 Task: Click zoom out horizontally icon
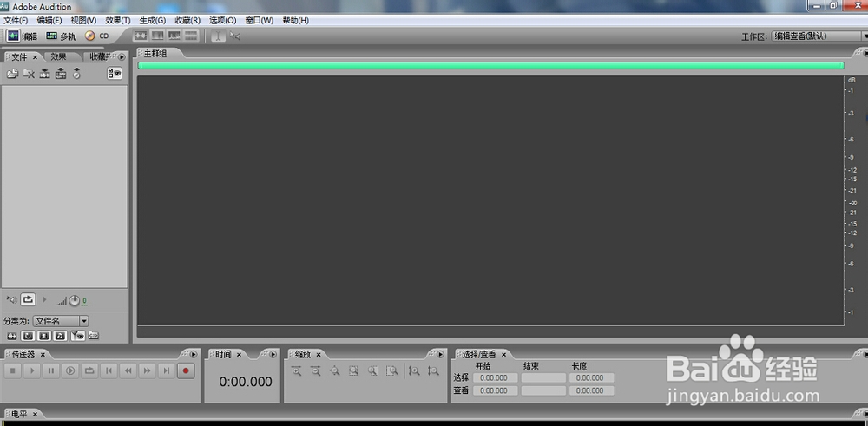pyautogui.click(x=316, y=371)
